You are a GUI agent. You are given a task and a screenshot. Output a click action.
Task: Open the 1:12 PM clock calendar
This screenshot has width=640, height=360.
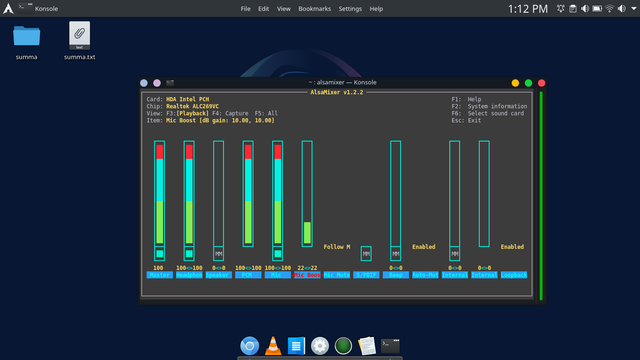528,9
